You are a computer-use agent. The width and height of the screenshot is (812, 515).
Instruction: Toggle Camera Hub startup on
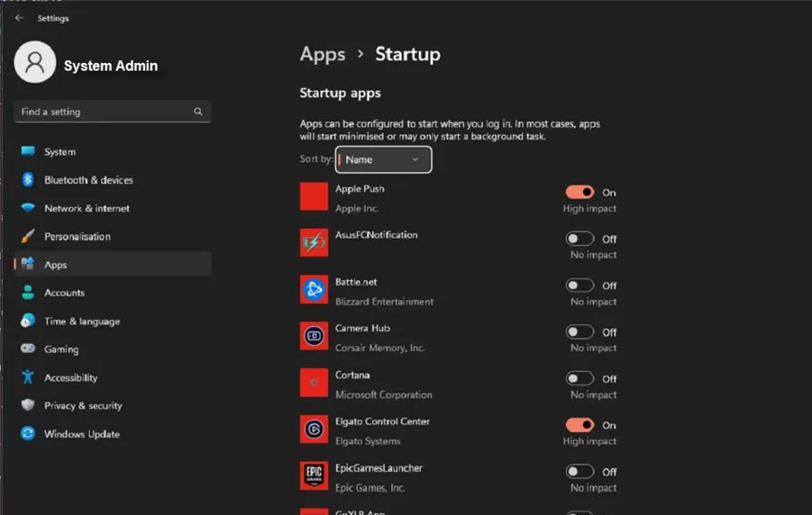579,331
